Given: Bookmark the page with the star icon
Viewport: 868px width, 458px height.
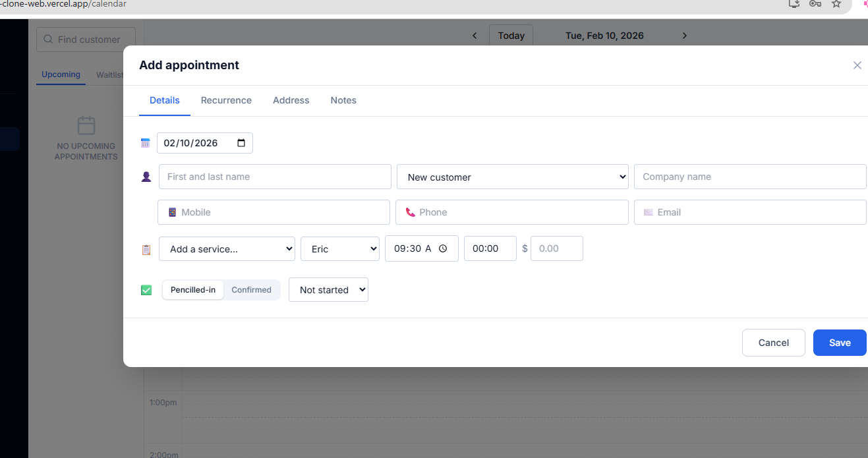Looking at the screenshot, I should coord(836,4).
